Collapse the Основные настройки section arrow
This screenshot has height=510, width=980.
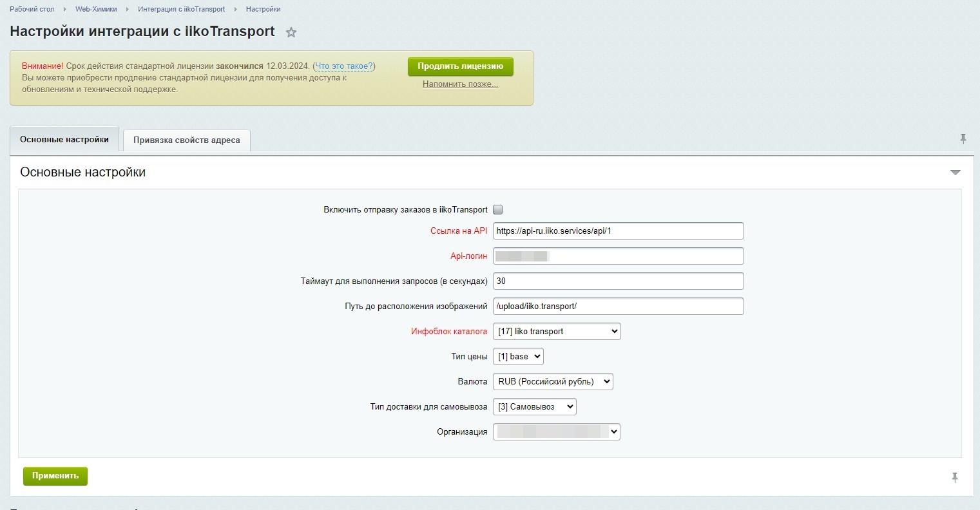tap(955, 173)
